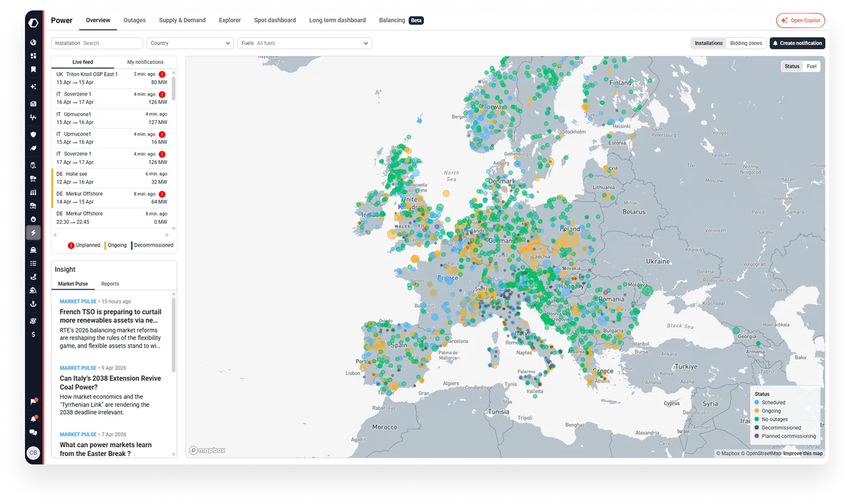Screen dimensions: 854x504
Task: Switch to the My notifications tab
Action: 145,62
